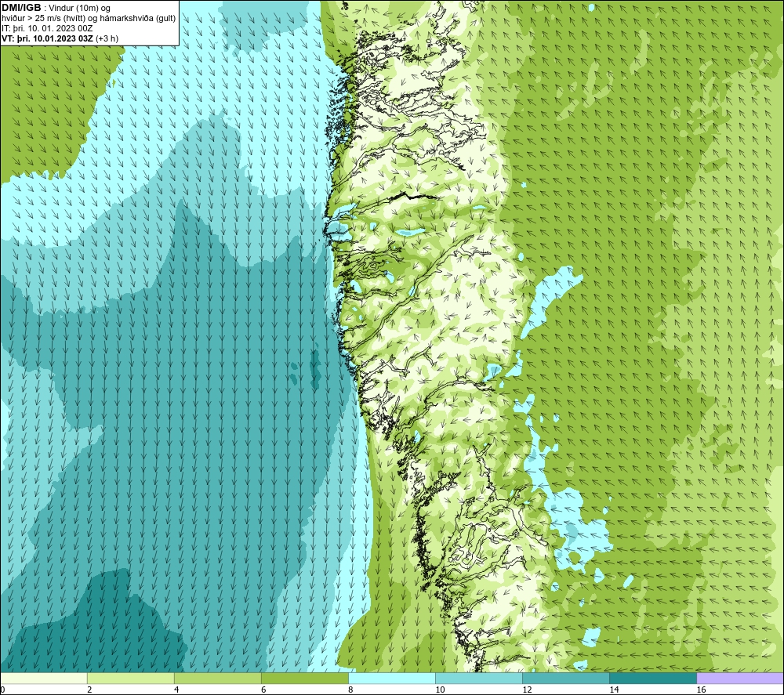Click the scale label 16
This screenshot has width=784, height=695.
click(701, 690)
